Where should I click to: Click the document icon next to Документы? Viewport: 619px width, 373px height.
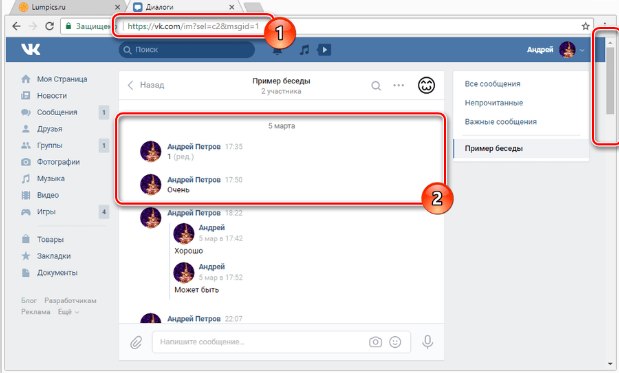[26, 272]
